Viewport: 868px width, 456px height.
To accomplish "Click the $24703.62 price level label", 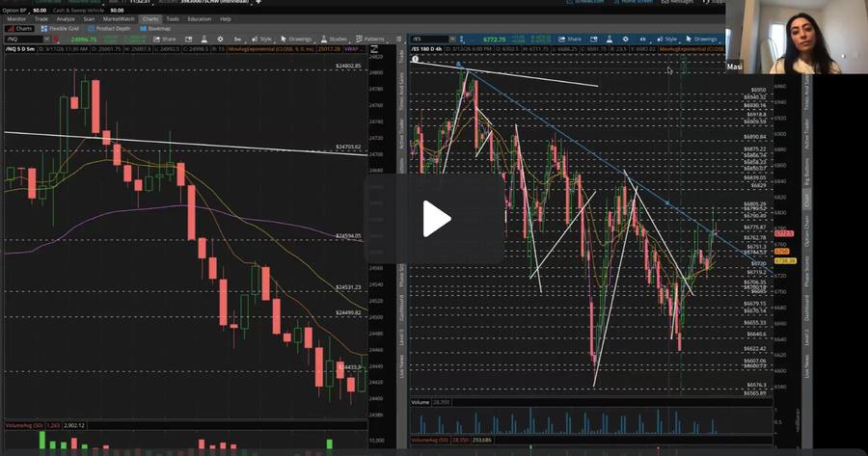I will click(x=348, y=148).
